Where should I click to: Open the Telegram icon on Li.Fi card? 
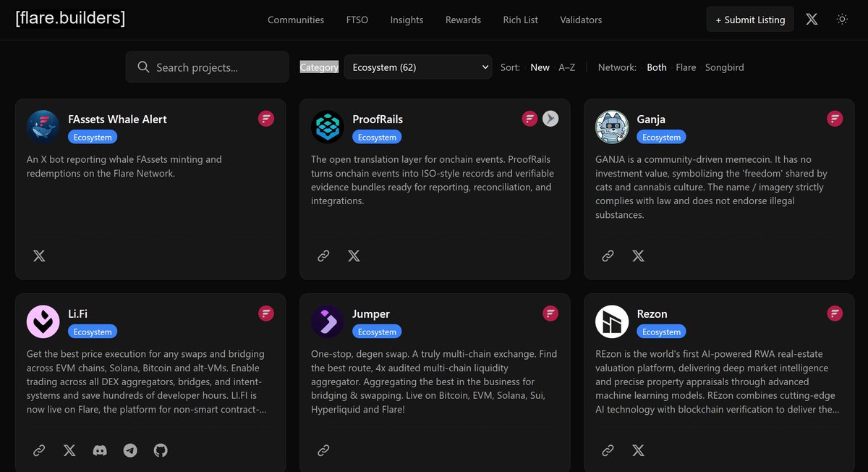(x=130, y=450)
